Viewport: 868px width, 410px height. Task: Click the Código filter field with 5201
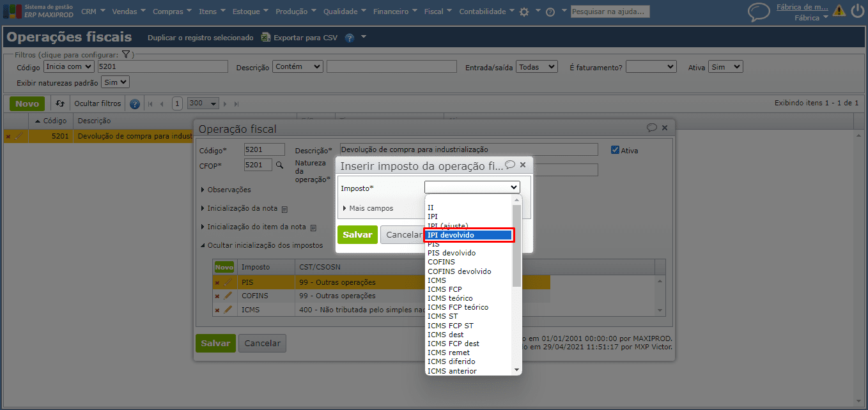tap(162, 66)
